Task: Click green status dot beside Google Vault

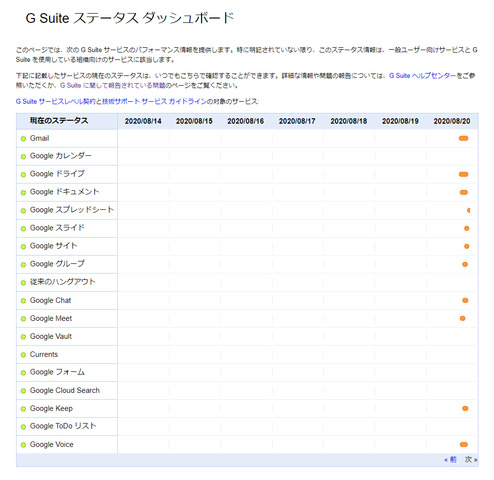Action: click(x=23, y=337)
